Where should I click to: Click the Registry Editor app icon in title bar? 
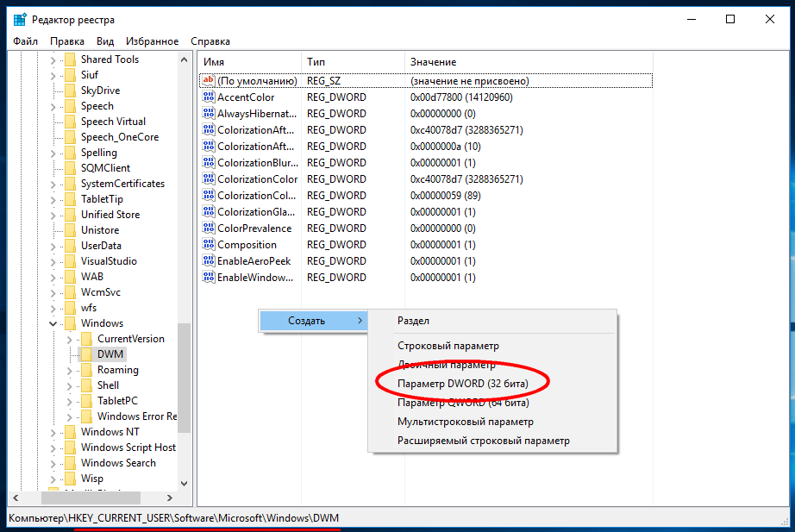tap(19, 20)
